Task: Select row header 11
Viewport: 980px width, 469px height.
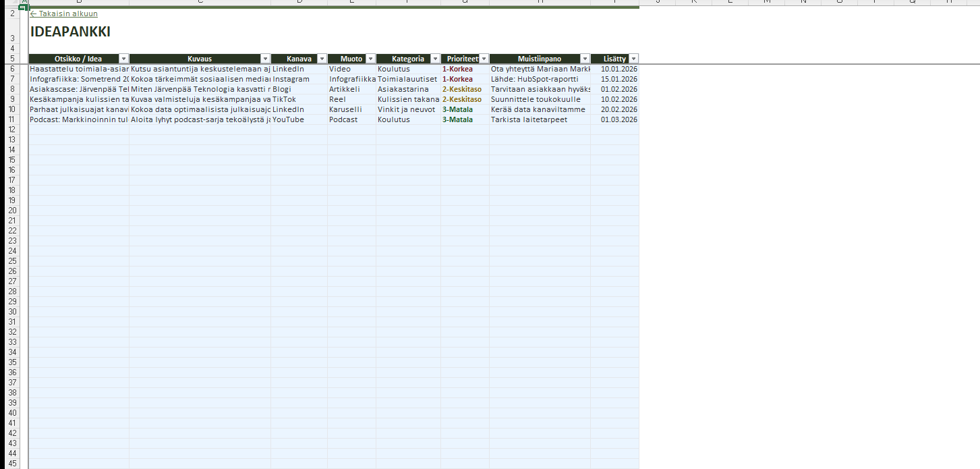Action: (11, 119)
